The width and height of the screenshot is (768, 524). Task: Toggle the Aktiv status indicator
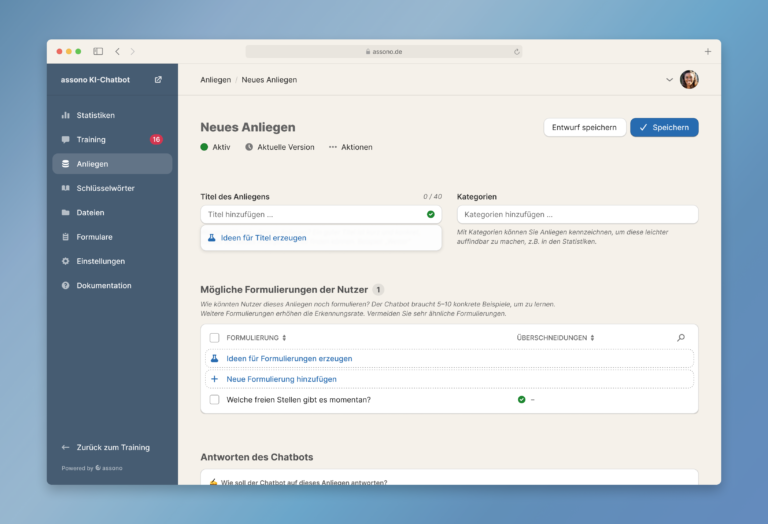pos(215,147)
